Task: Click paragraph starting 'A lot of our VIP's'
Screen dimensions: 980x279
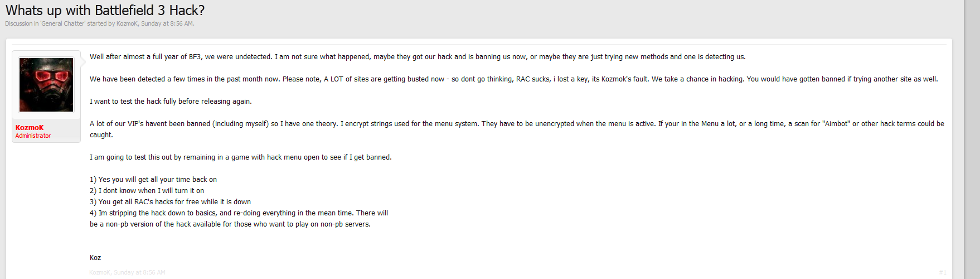Action: tap(516, 124)
